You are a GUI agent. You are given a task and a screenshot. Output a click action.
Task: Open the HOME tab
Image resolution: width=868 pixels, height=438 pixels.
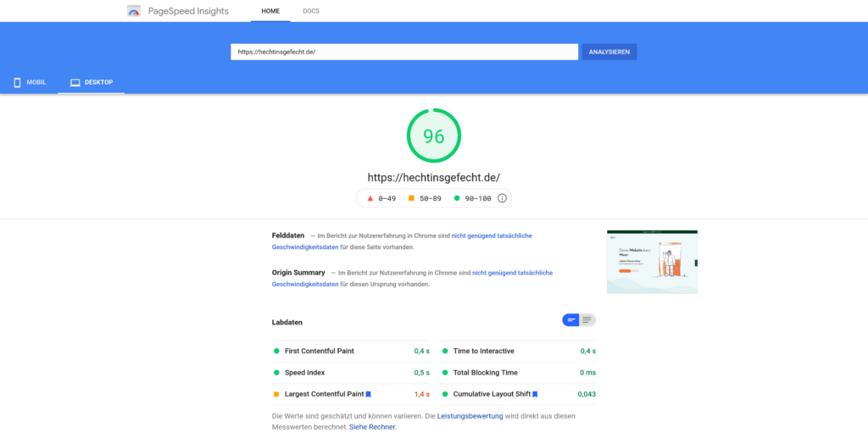(270, 11)
